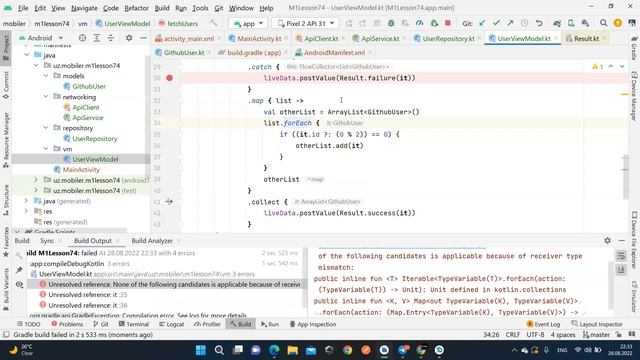
Task: Open Git history clock icon
Action: pyautogui.click(x=524, y=23)
